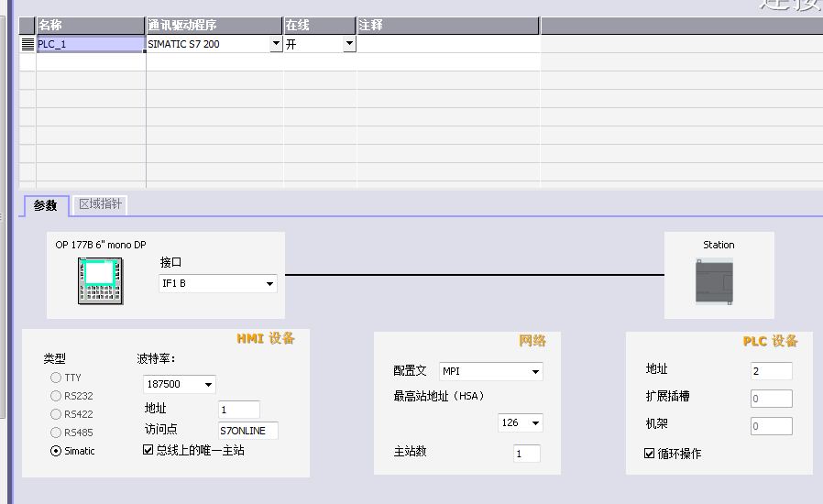The width and height of the screenshot is (823, 504).
Task: Click the 名称 column header
Action: [x=90, y=26]
